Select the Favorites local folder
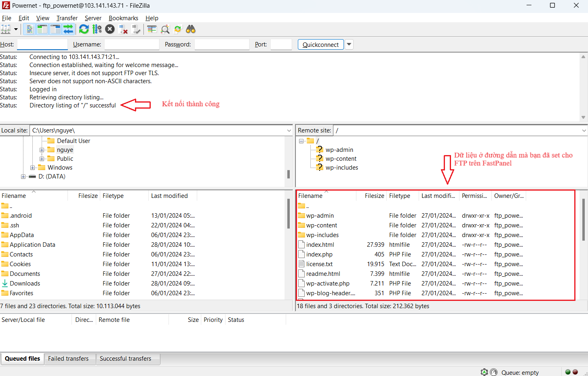Image resolution: width=588 pixels, height=376 pixels. [x=21, y=293]
